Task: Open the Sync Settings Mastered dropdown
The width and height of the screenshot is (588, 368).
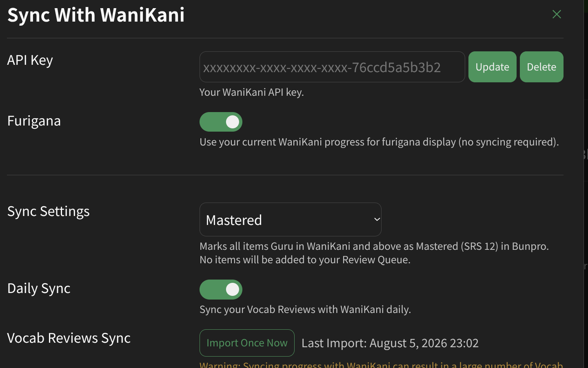Action: click(290, 220)
